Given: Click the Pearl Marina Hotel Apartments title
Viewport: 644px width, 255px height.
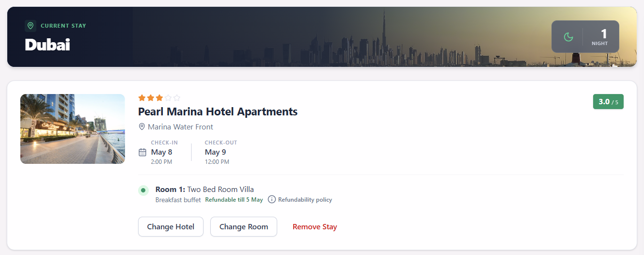Looking at the screenshot, I should 218,112.
